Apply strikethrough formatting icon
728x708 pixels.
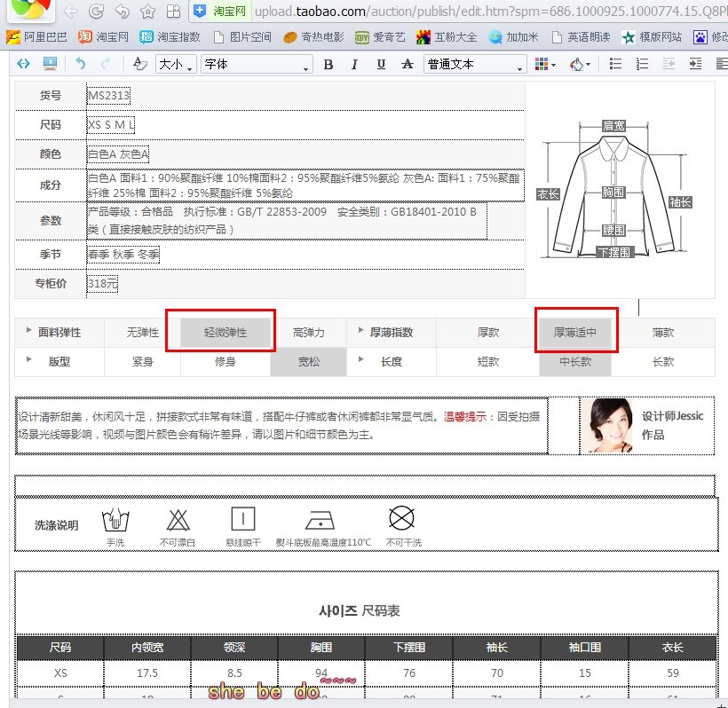pos(408,65)
